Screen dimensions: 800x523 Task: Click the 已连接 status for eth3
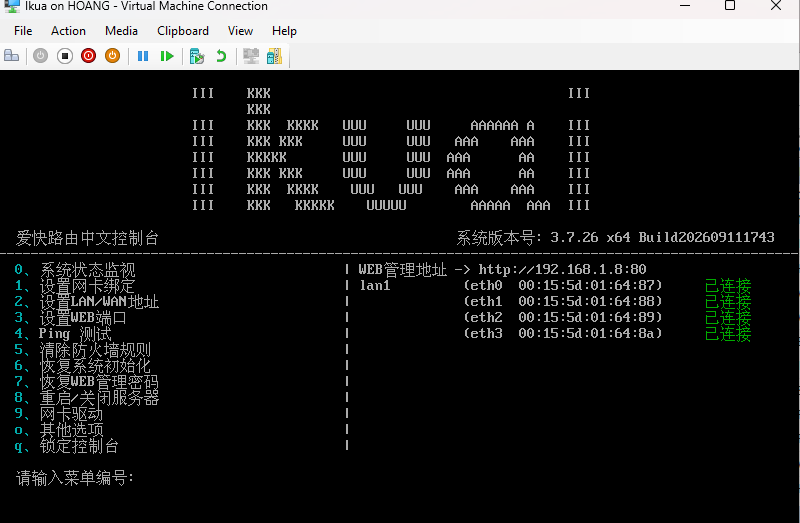(728, 334)
